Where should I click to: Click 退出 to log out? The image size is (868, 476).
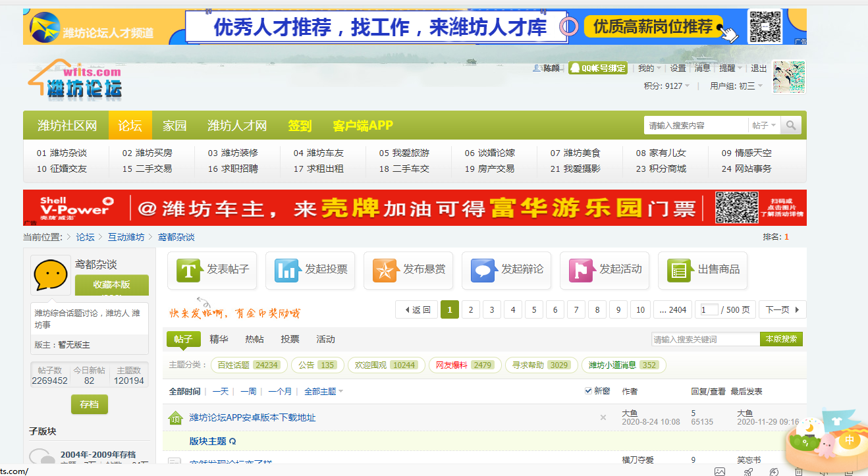[x=759, y=68]
